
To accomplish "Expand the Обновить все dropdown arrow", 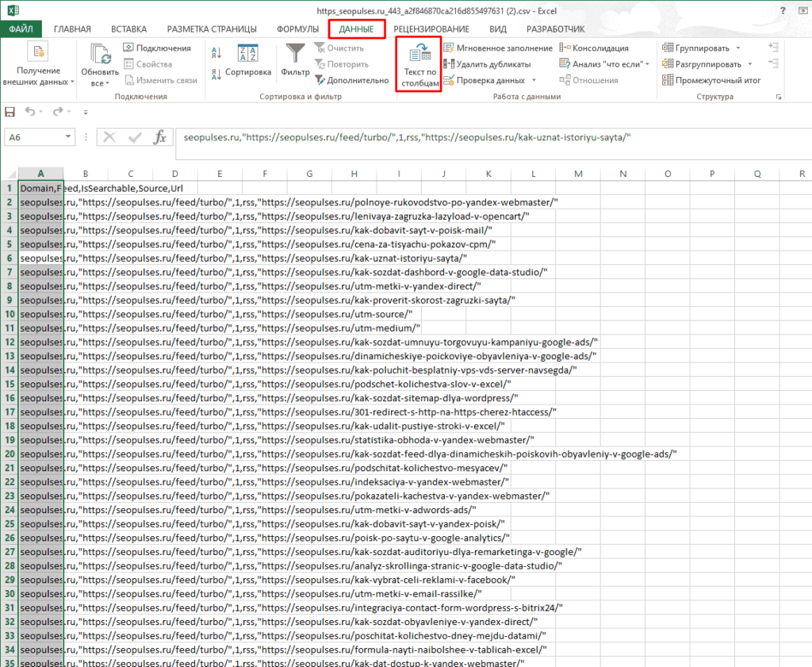I will pyautogui.click(x=107, y=83).
